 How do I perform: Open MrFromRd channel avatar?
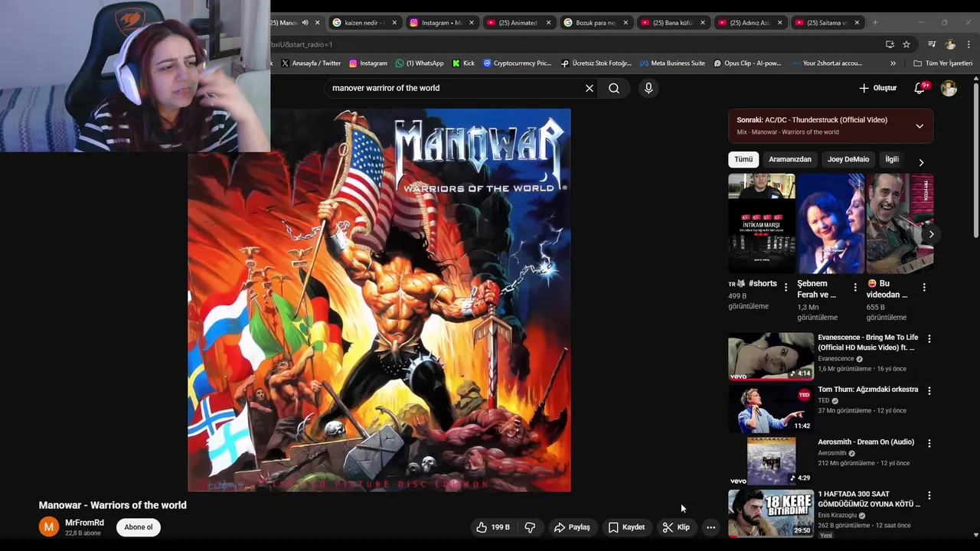click(x=49, y=527)
